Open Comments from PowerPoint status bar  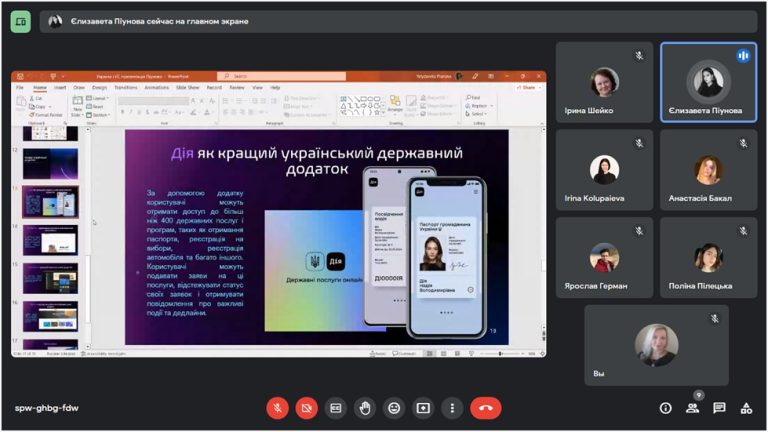pos(405,353)
